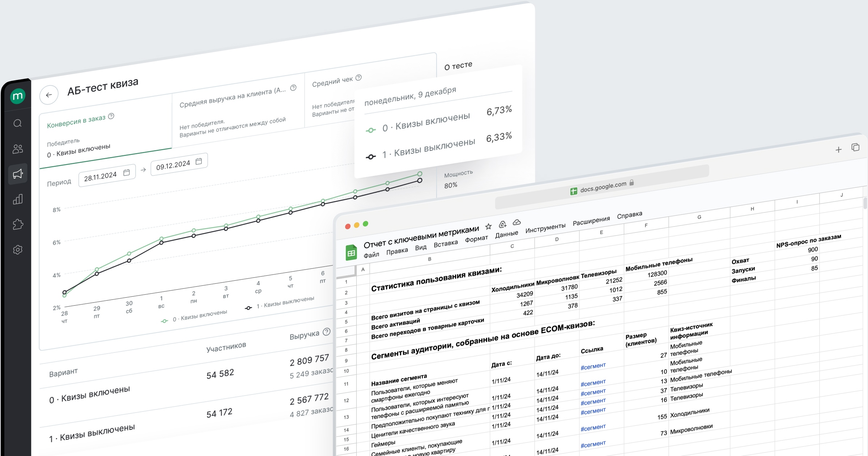Screen dimensions: 868x456
Task: Select column G header in the spreadsheet
Action: click(699, 217)
